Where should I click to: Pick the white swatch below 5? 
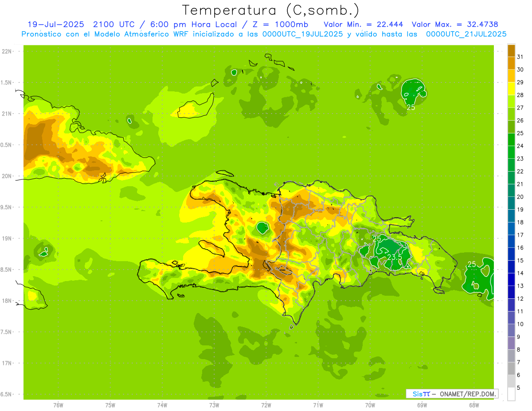(511, 394)
